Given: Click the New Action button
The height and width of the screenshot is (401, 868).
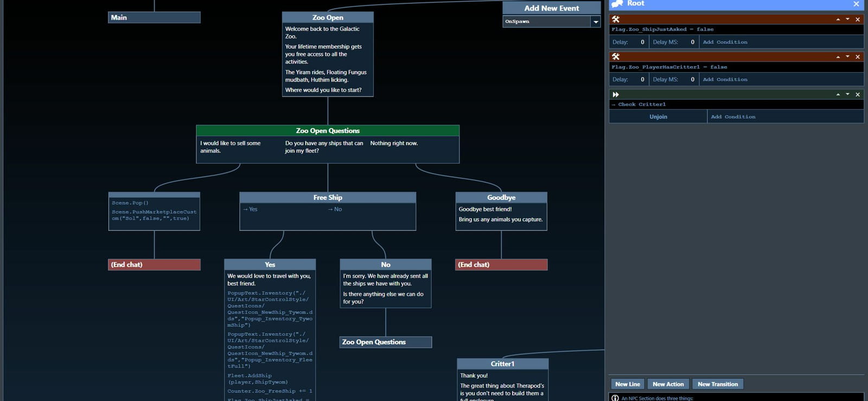Looking at the screenshot, I should coord(668,384).
